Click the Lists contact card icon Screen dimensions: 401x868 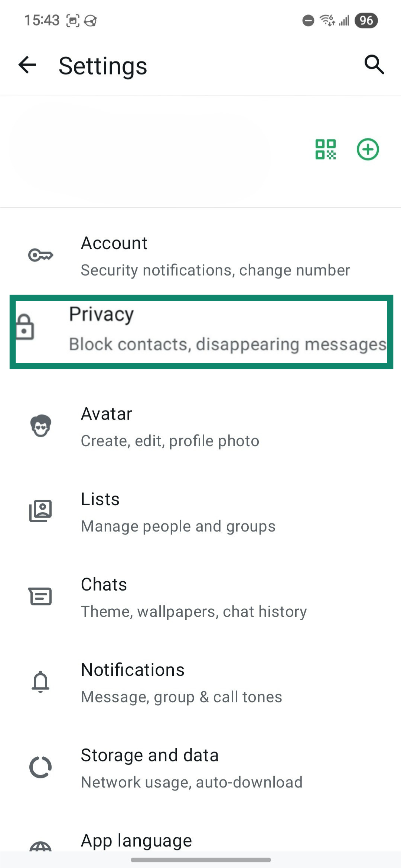tap(40, 511)
